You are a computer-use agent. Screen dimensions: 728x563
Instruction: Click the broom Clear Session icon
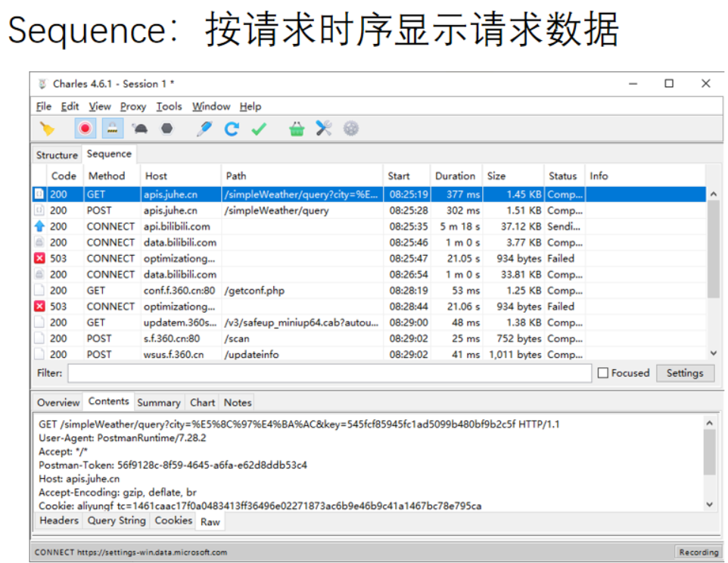(x=47, y=129)
